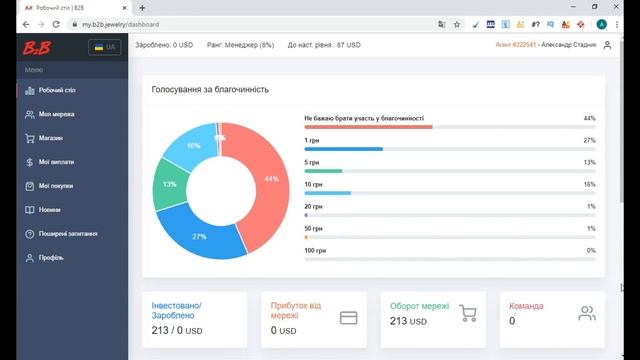Screen dimensions: 640x360
Task: Click the credit card icon in Прибуток card
Action: pos(349,318)
